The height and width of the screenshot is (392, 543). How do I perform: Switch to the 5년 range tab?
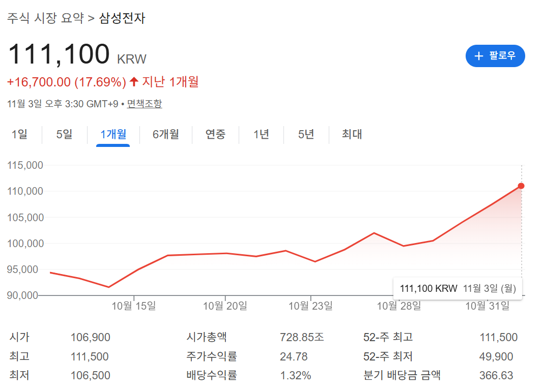point(306,134)
